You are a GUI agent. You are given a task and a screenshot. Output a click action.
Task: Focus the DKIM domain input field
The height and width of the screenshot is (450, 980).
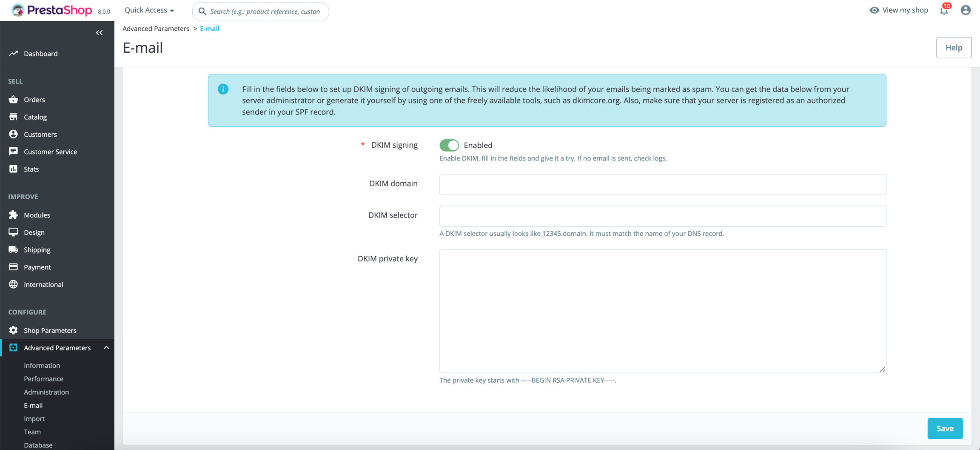(662, 184)
